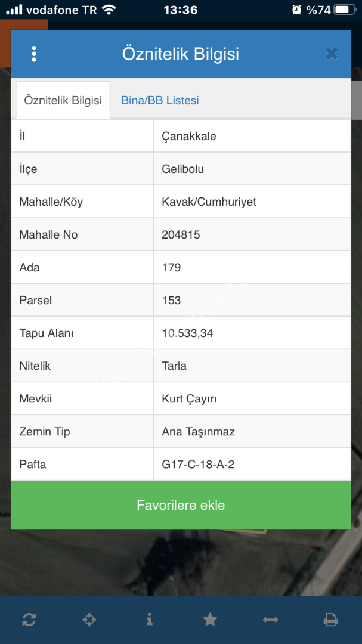Tap the printer icon
Screen dimensions: 362x644
point(330,620)
